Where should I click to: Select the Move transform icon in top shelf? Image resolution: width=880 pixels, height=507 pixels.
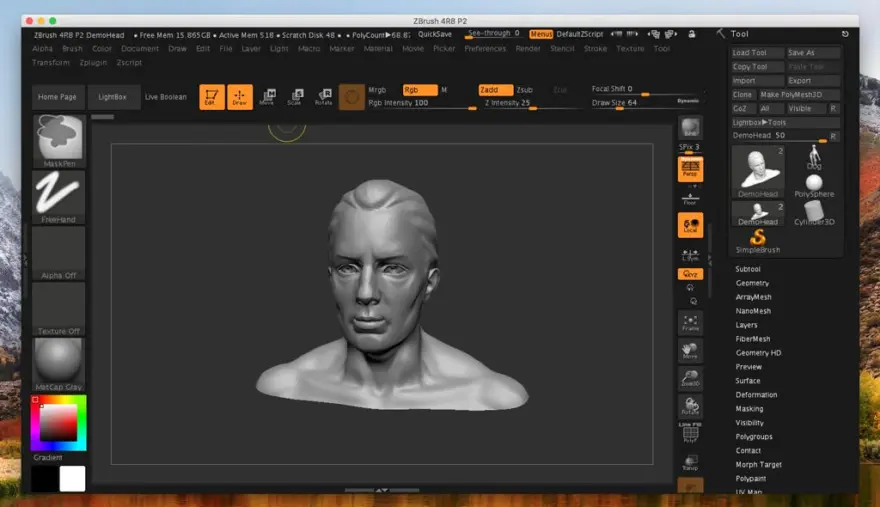tap(268, 97)
